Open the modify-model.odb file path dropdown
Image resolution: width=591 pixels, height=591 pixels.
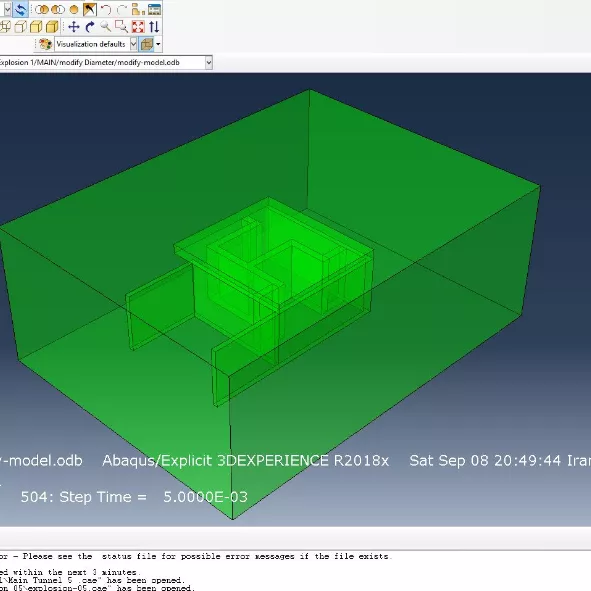pos(209,63)
